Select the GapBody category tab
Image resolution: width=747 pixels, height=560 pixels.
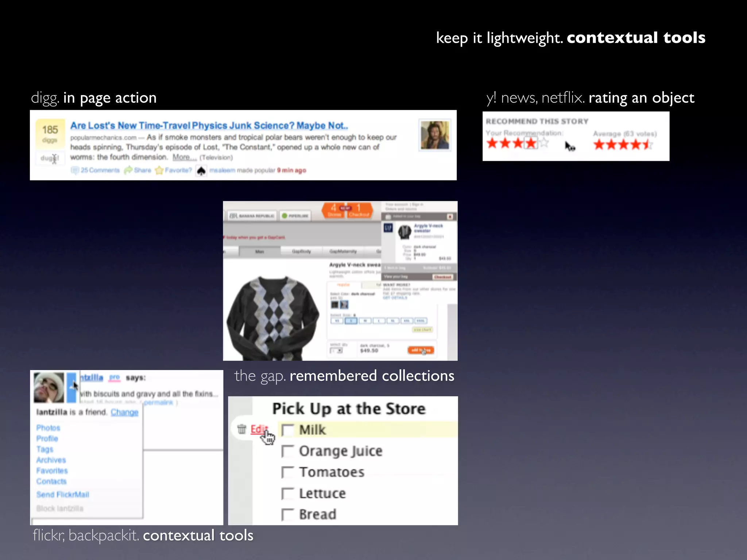[301, 252]
